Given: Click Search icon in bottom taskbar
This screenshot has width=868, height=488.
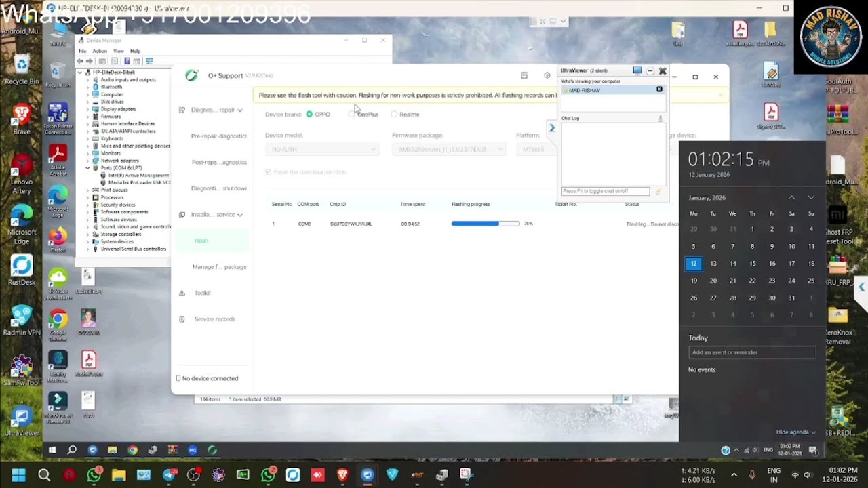Looking at the screenshot, I should click(x=44, y=475).
